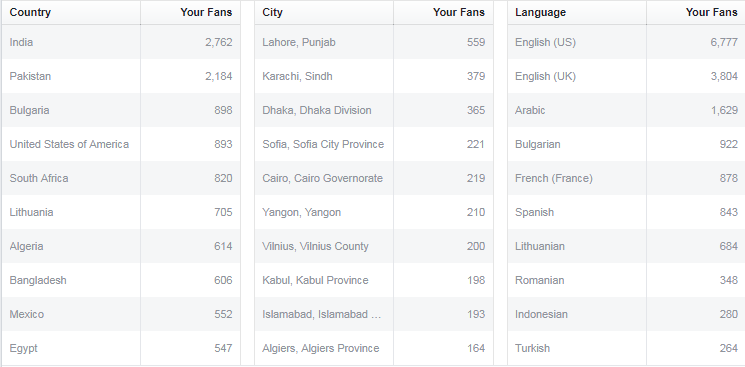
Task: Click the Country column header
Action: pos(30,12)
